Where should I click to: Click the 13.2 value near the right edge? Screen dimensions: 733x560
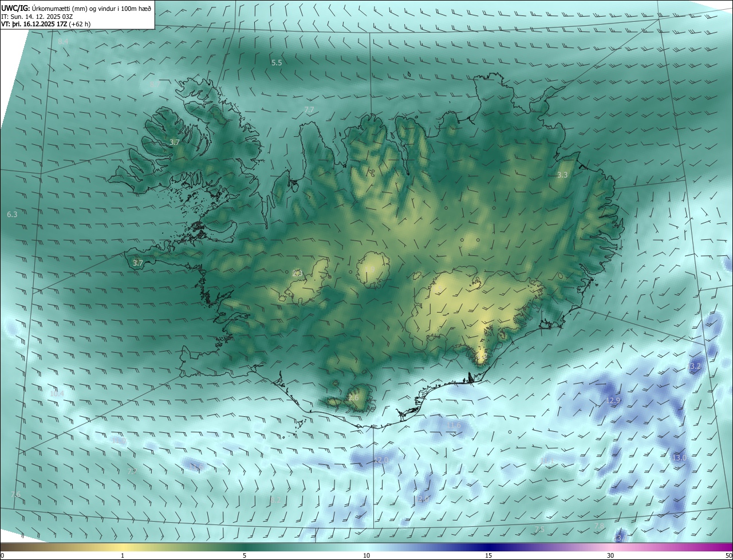point(693,366)
